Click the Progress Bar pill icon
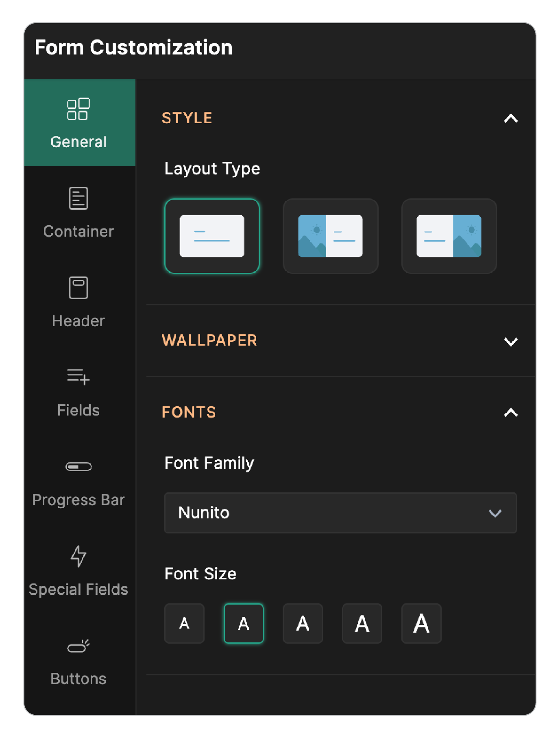The image size is (560, 729). pos(78,466)
